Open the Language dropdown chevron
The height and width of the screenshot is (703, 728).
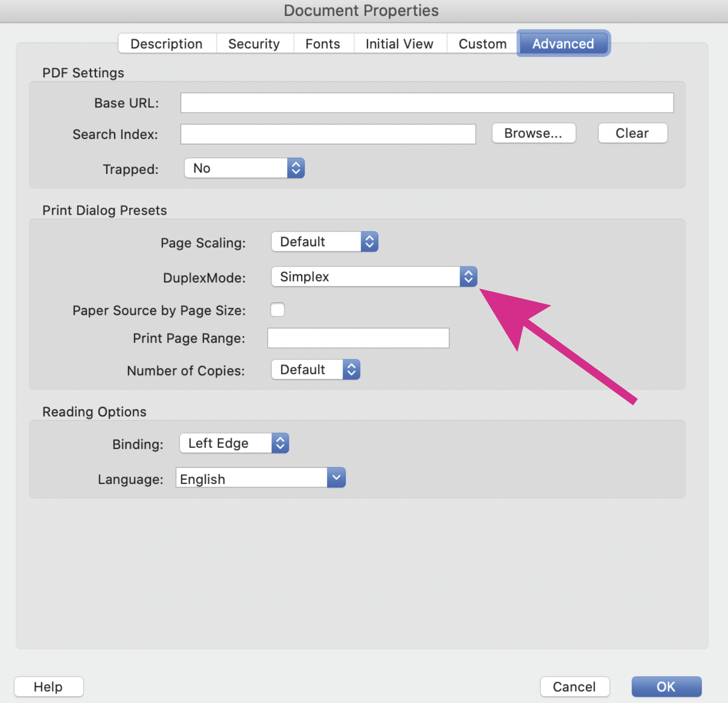[x=336, y=478]
